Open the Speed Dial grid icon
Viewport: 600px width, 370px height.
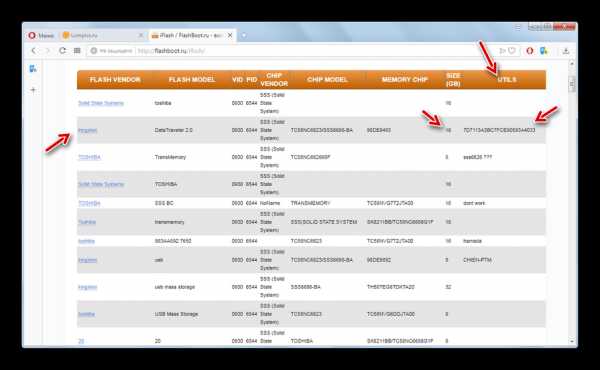(x=77, y=51)
